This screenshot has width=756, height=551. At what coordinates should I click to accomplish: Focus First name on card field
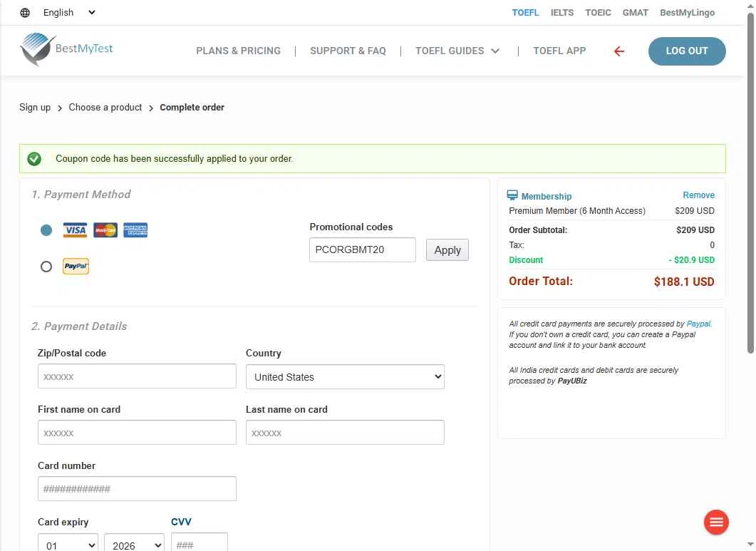coord(137,433)
